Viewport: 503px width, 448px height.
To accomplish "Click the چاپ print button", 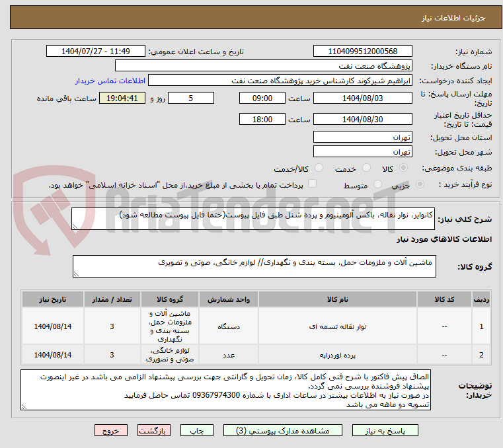I will pyautogui.click(x=197, y=430).
